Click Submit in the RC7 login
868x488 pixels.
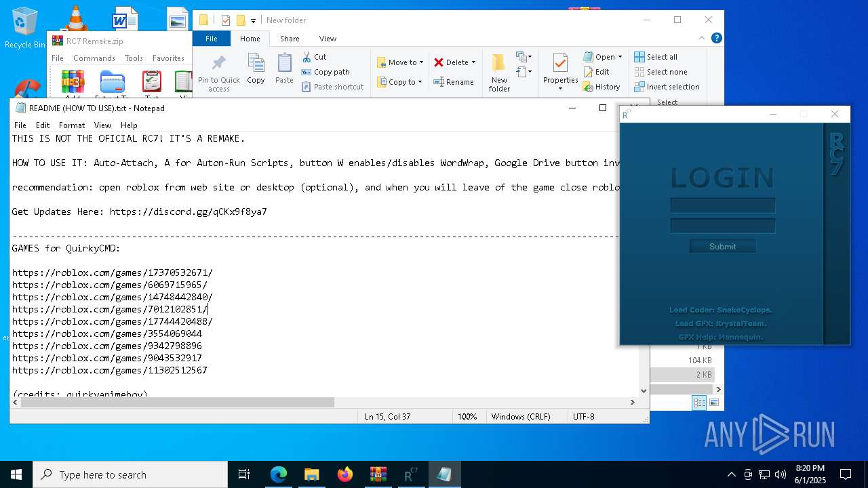coord(722,246)
